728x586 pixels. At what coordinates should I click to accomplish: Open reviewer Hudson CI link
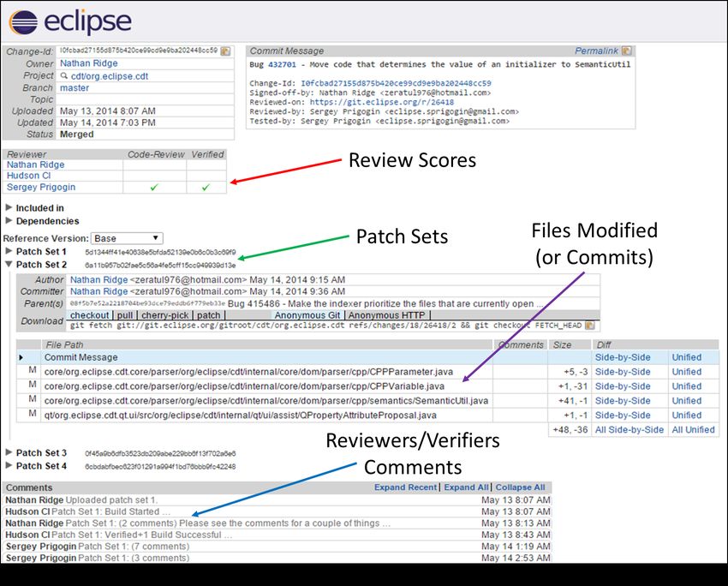(29, 176)
